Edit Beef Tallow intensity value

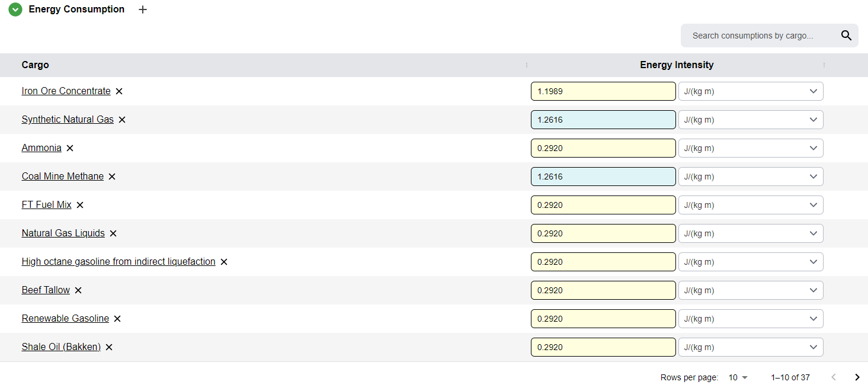click(x=603, y=290)
